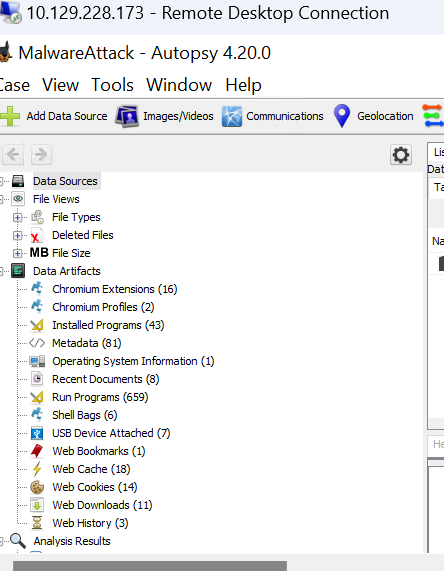
Task: Click the Analysis Results magnifier icon
Action: (18, 541)
